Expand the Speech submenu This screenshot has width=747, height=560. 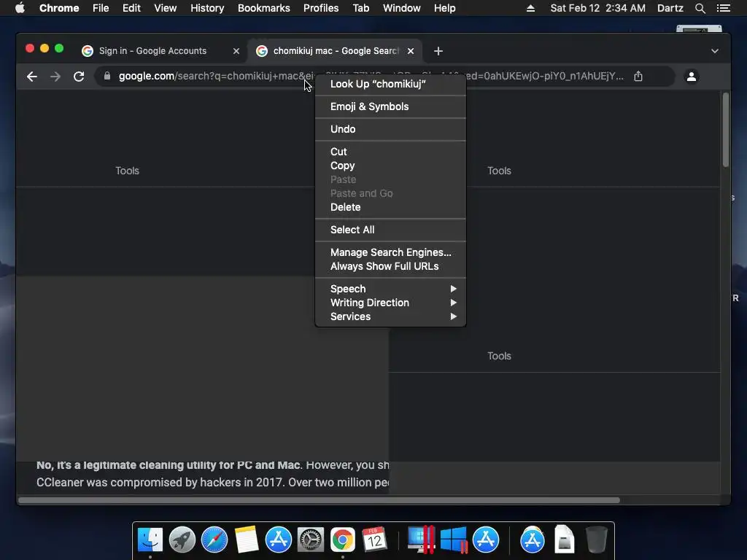(390, 289)
